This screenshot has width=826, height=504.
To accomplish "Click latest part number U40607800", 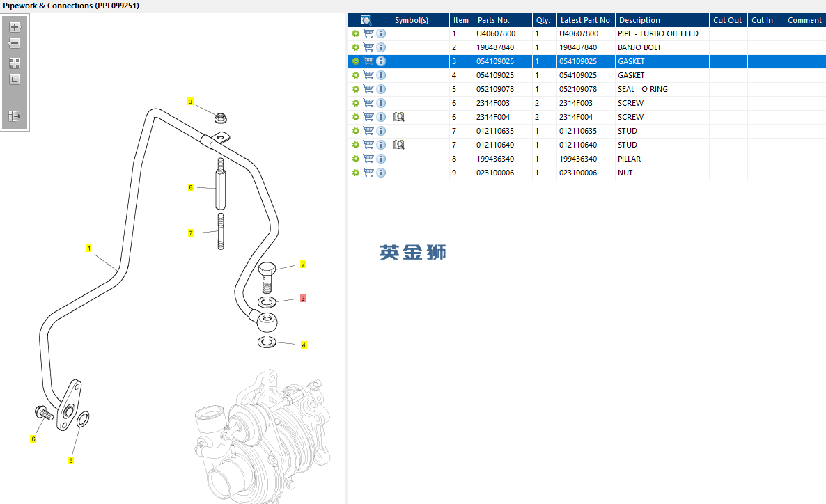I will pos(579,33).
